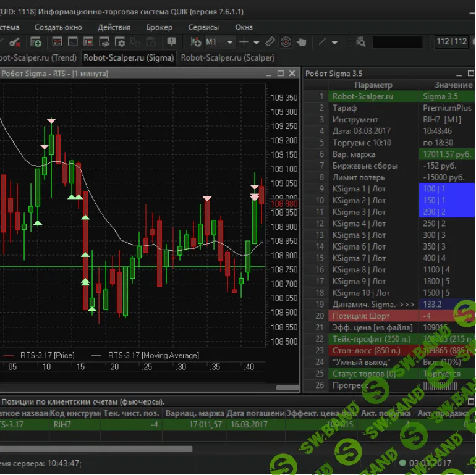The height and width of the screenshot is (475, 476).
Task: Switch to the Robot-Scalper.ru (Scalper) tab
Action: (x=227, y=57)
